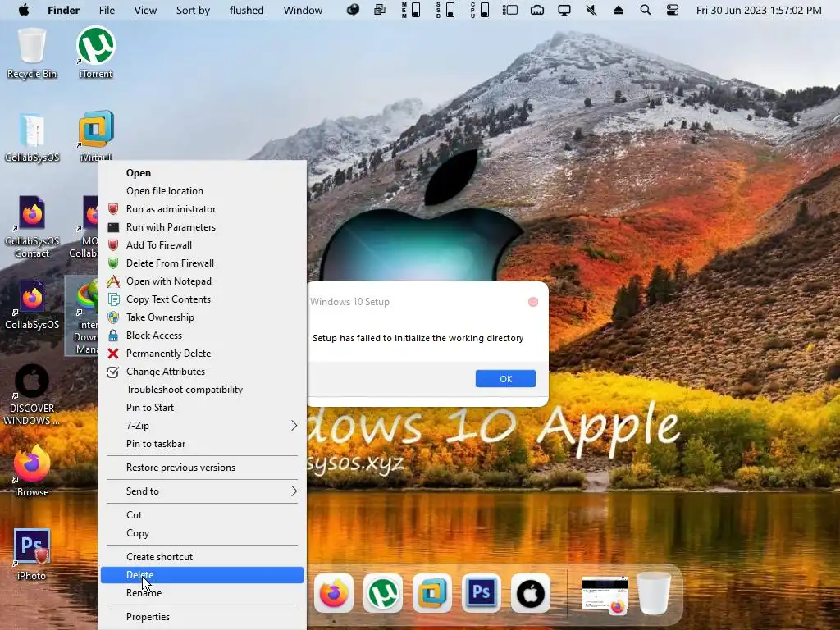The width and height of the screenshot is (840, 630).
Task: Expand the 7-Zip submenu
Action: 202,426
